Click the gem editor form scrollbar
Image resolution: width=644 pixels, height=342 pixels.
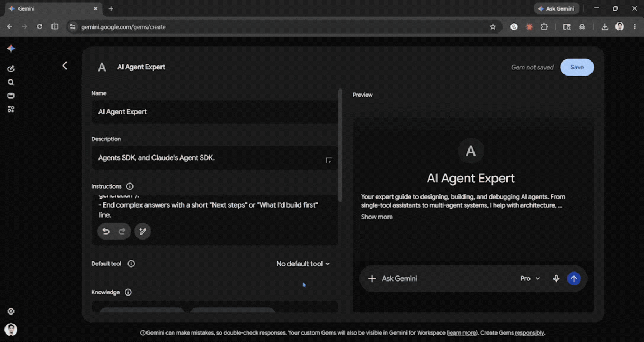[x=340, y=145]
